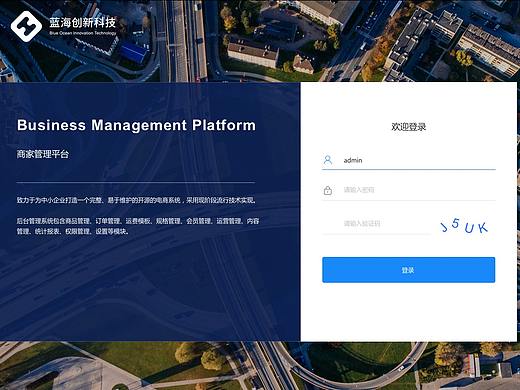
Task: Refresh the captcha image showing 5UK
Action: (464, 225)
